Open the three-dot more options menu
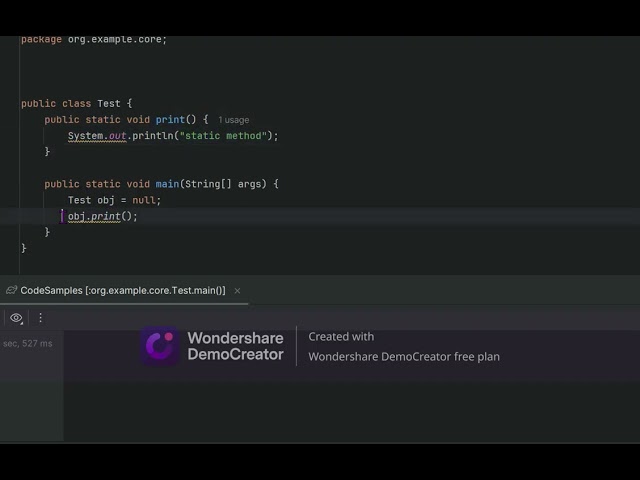This screenshot has width=640, height=480. (x=40, y=318)
